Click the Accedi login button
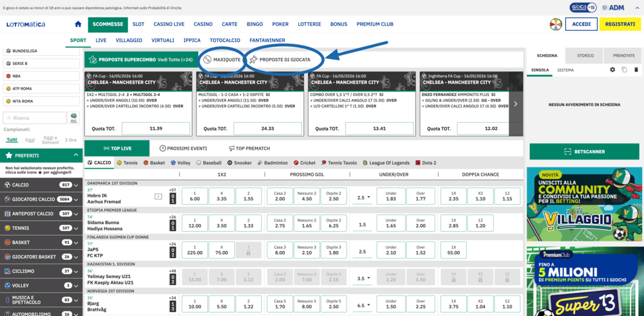This screenshot has height=316, width=644. (x=581, y=24)
